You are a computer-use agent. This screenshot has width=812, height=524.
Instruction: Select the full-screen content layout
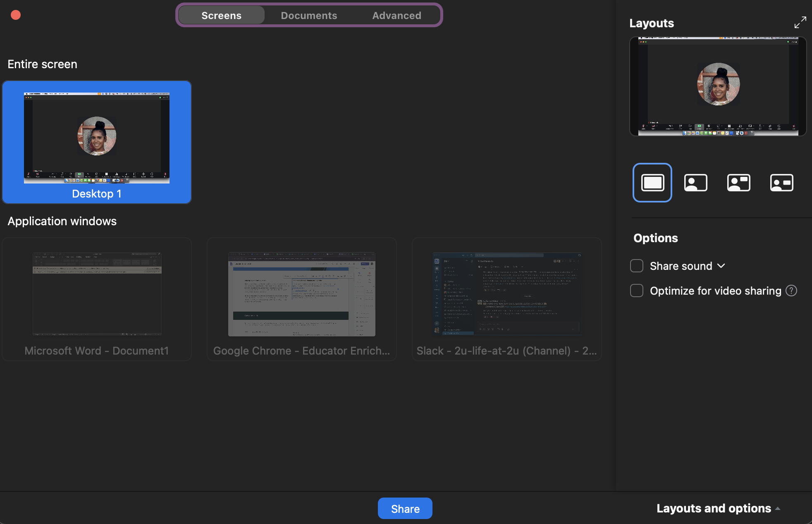pos(652,183)
